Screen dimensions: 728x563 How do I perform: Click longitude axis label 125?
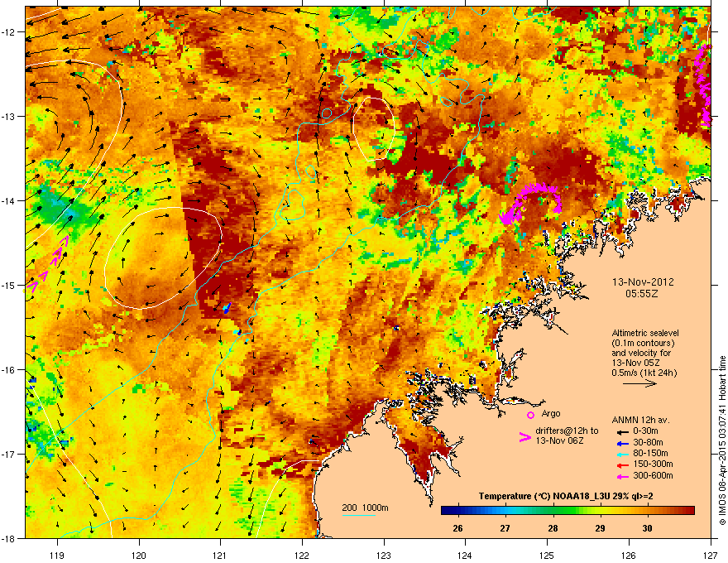point(548,555)
